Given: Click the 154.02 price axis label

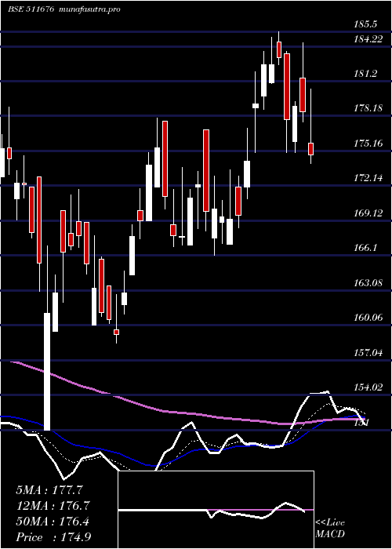Looking at the screenshot, I should [368, 387].
